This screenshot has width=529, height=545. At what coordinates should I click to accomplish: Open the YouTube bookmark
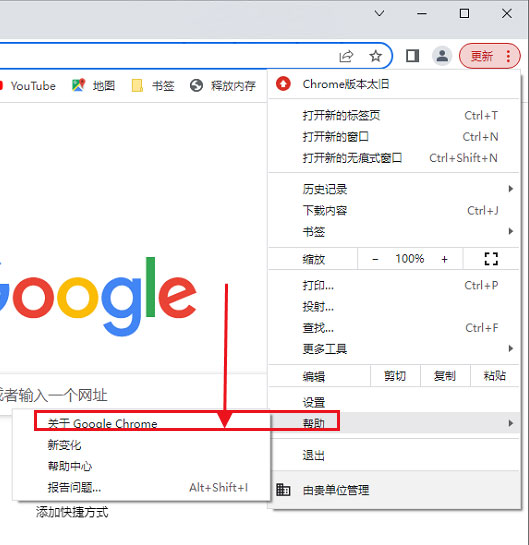pos(28,86)
